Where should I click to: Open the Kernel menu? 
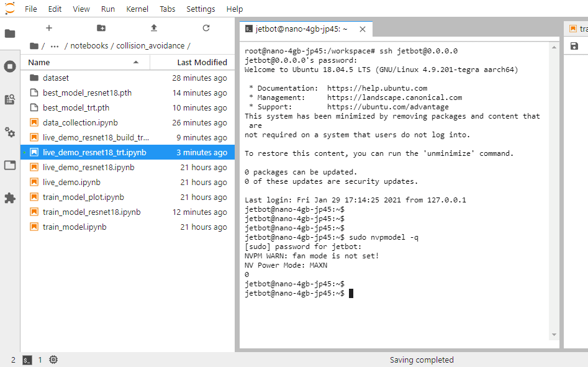tap(137, 9)
